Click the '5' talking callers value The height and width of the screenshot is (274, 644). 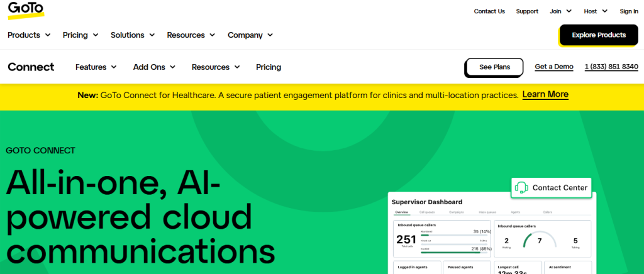(x=575, y=241)
